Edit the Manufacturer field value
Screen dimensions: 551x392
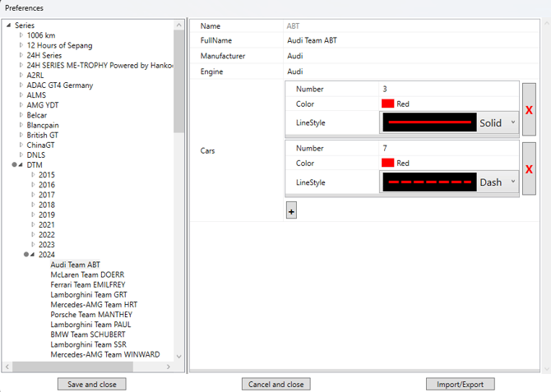(411, 56)
